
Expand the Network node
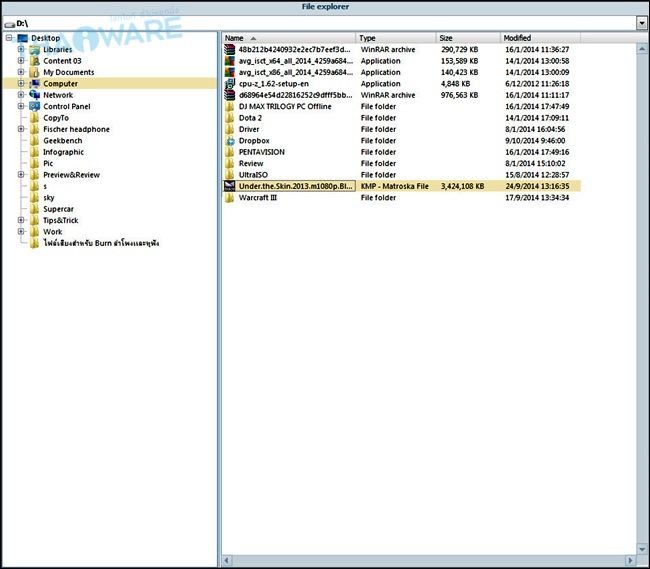21,95
